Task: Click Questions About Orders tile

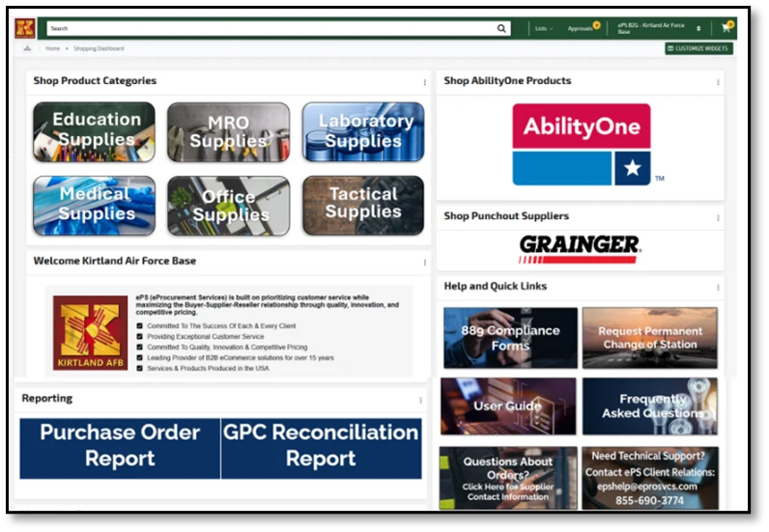Action: point(508,478)
